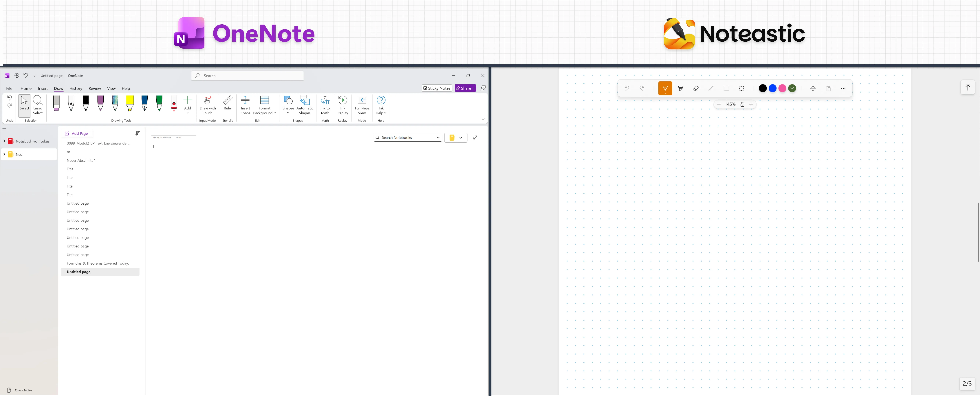Viewport: 980px width, 396px height.
Task: Switch to the Review tab
Action: (95, 88)
